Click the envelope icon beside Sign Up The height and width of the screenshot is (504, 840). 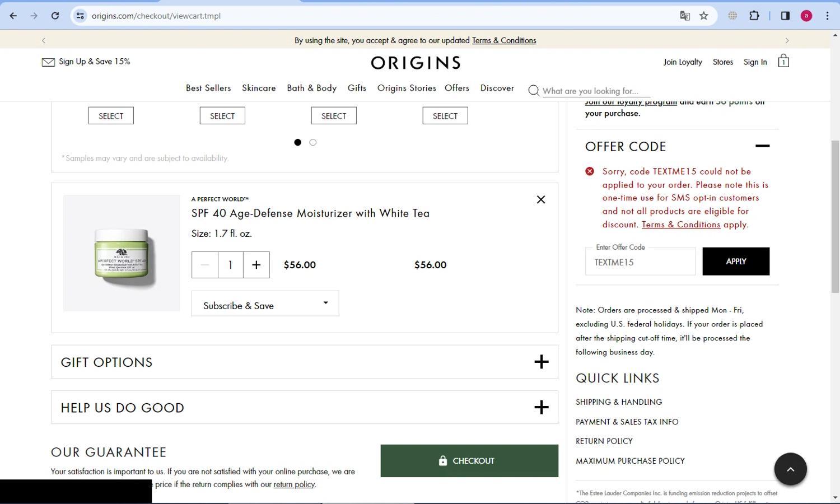[48, 62]
